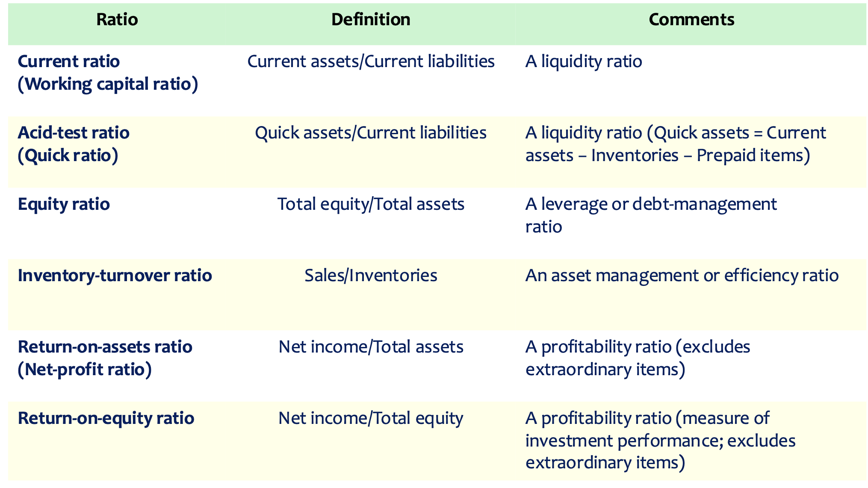Click the Current ratio's liquidity ratio comment
868x488 pixels.
point(583,62)
